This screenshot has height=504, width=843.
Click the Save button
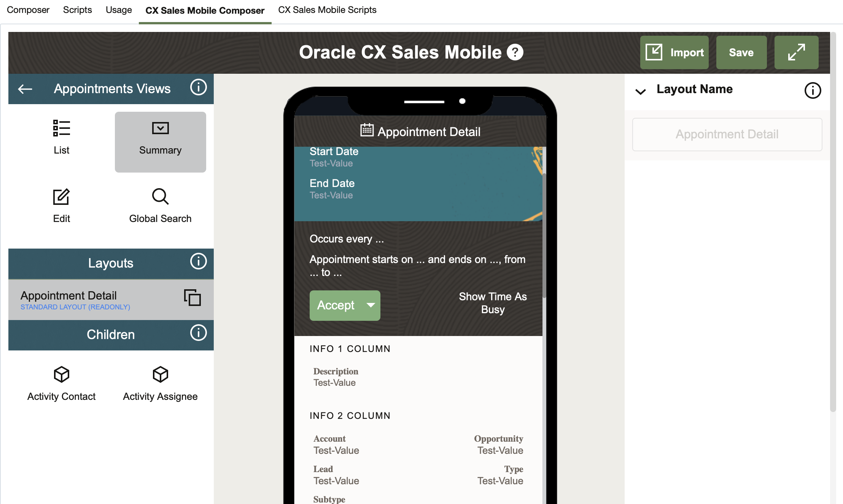click(741, 52)
